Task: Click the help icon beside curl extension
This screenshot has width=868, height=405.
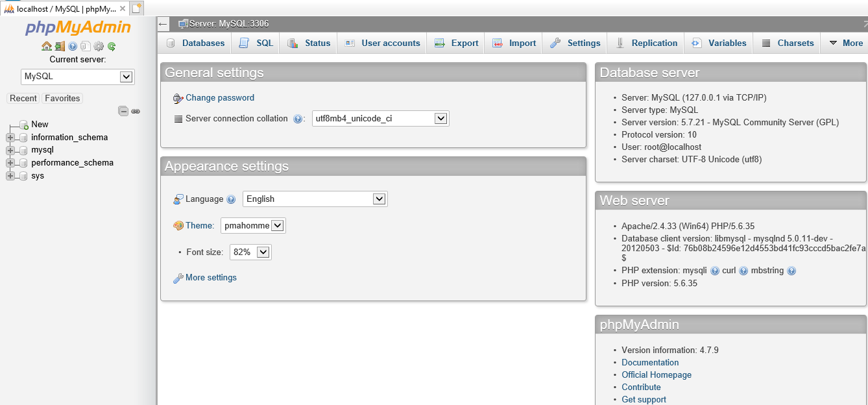Action: [743, 271]
